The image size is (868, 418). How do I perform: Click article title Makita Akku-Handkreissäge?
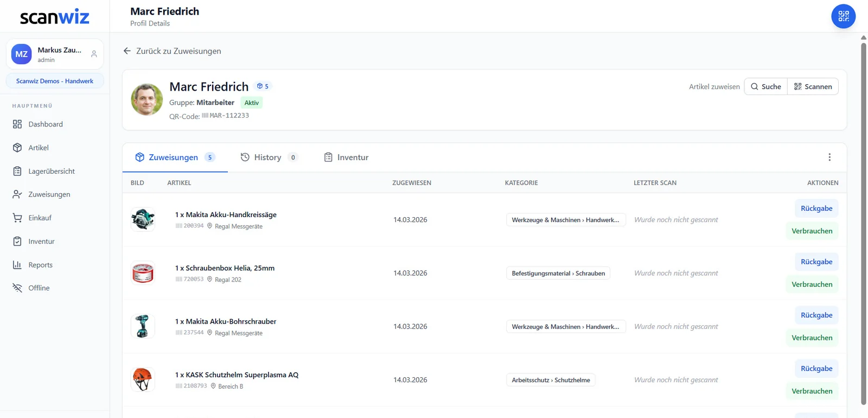point(226,215)
